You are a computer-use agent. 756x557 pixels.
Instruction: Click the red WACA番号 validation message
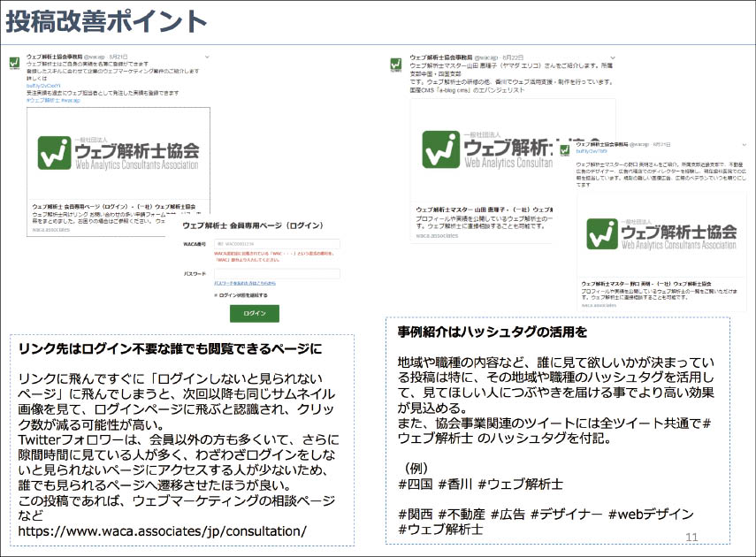tap(274, 256)
